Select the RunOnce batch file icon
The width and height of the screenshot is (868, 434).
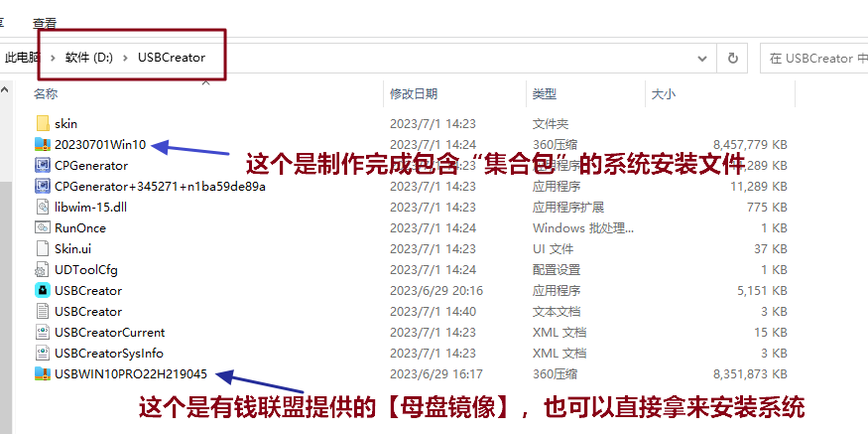click(42, 227)
